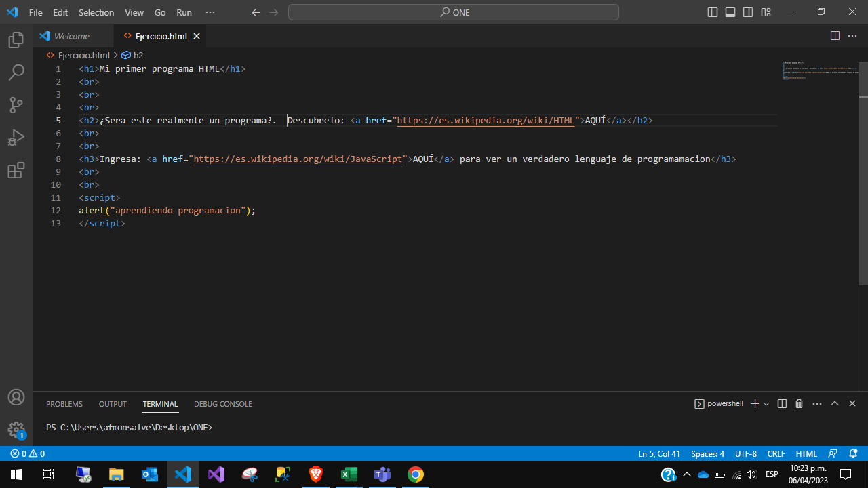868x488 pixels.
Task: Toggle Secondary Side Bar visibility
Action: pos(748,12)
